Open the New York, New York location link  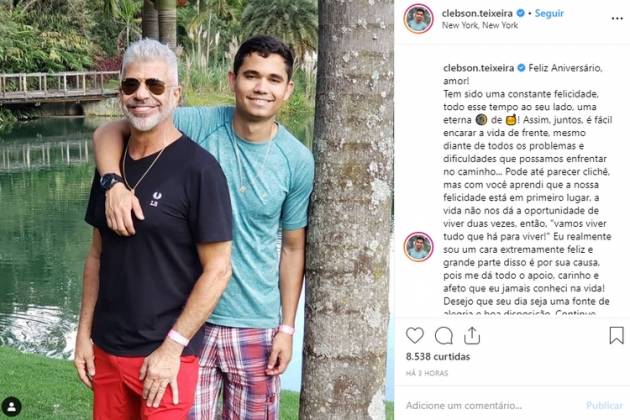tap(480, 25)
